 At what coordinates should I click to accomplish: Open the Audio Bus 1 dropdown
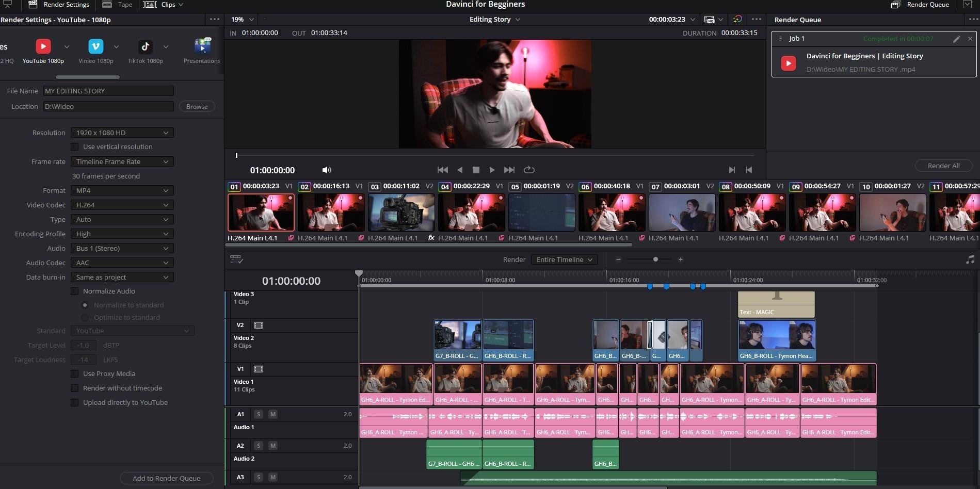[122, 248]
